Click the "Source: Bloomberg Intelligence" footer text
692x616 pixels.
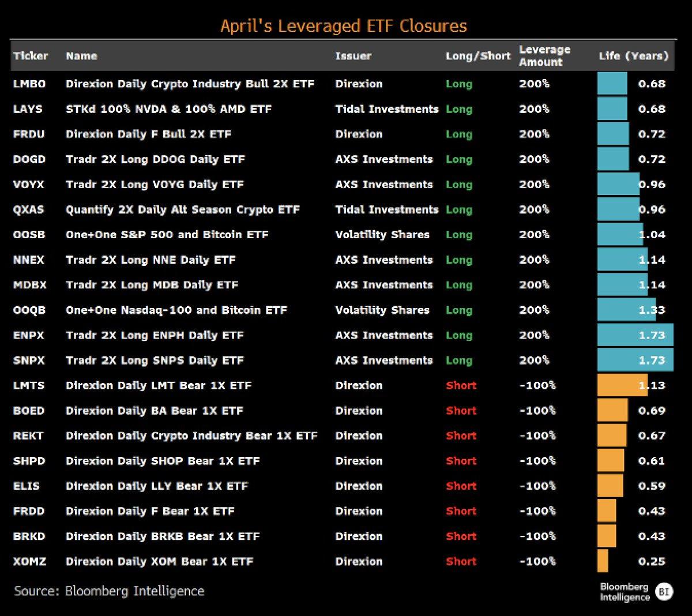[x=109, y=591]
